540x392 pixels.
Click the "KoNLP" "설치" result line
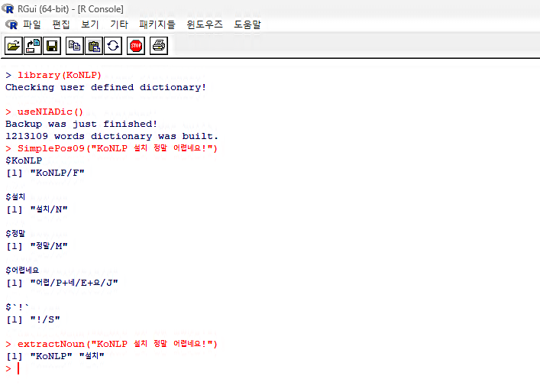click(x=56, y=356)
